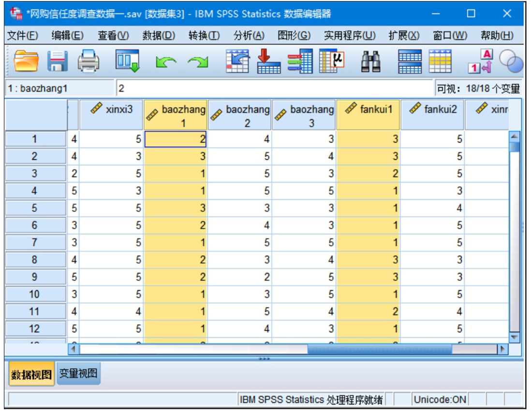The height and width of the screenshot is (415, 532).
Task: Select the fankui1 column header
Action: [x=369, y=115]
